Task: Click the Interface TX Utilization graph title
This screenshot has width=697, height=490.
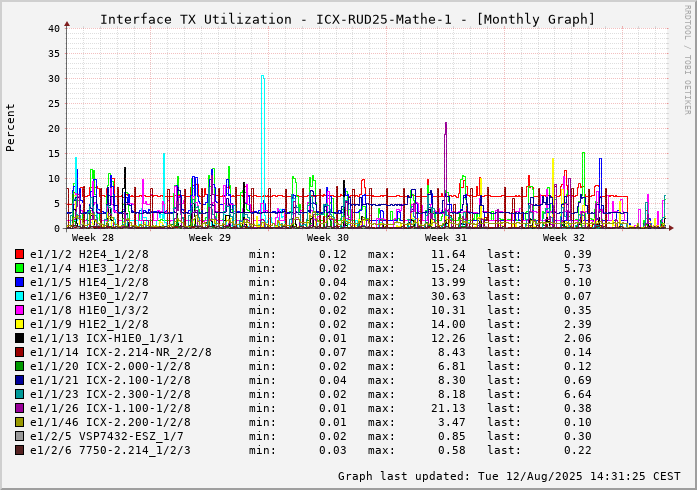Action: [347, 19]
